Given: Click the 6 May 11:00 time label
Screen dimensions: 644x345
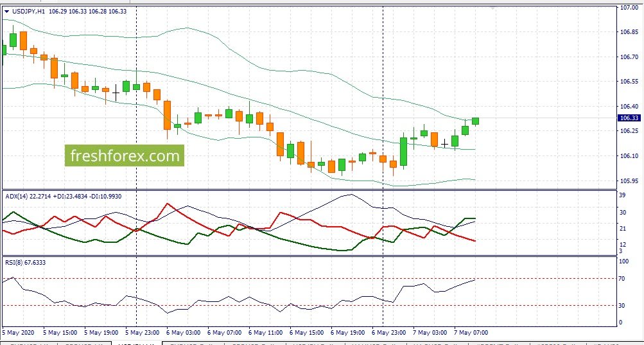Looking at the screenshot, I should (265, 332).
